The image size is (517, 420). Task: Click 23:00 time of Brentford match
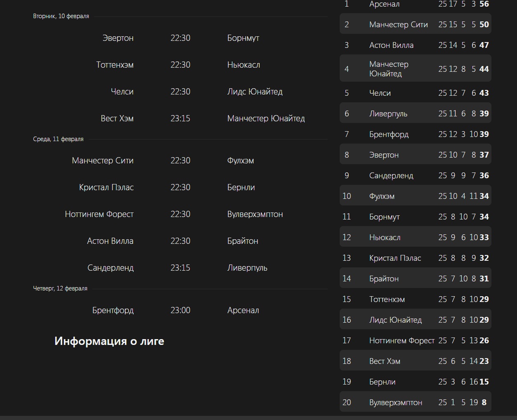click(x=180, y=310)
